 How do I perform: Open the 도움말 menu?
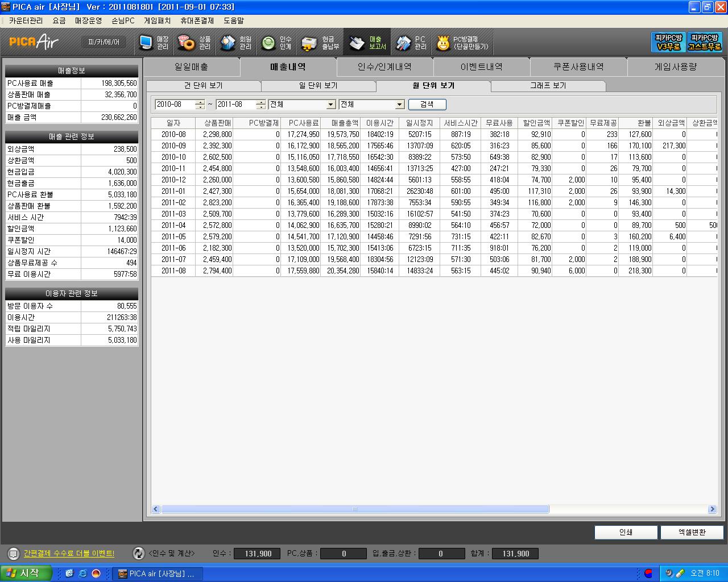point(233,20)
